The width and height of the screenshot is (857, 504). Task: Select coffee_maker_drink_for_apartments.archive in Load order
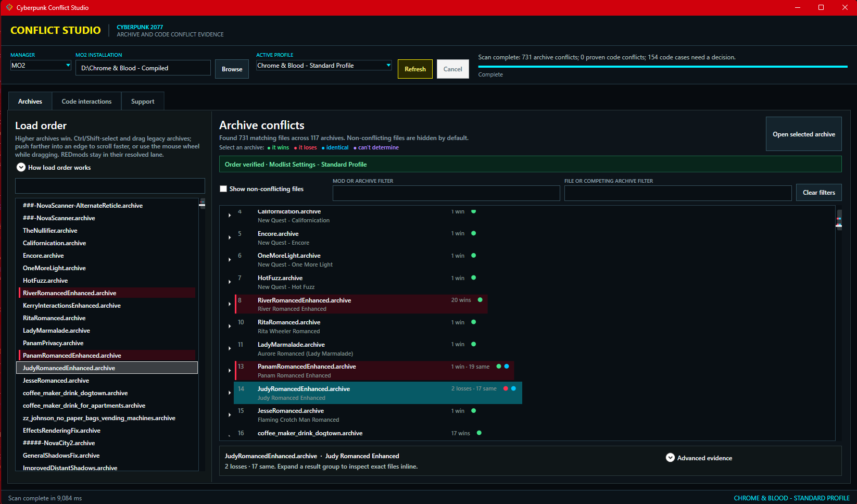coord(107,406)
